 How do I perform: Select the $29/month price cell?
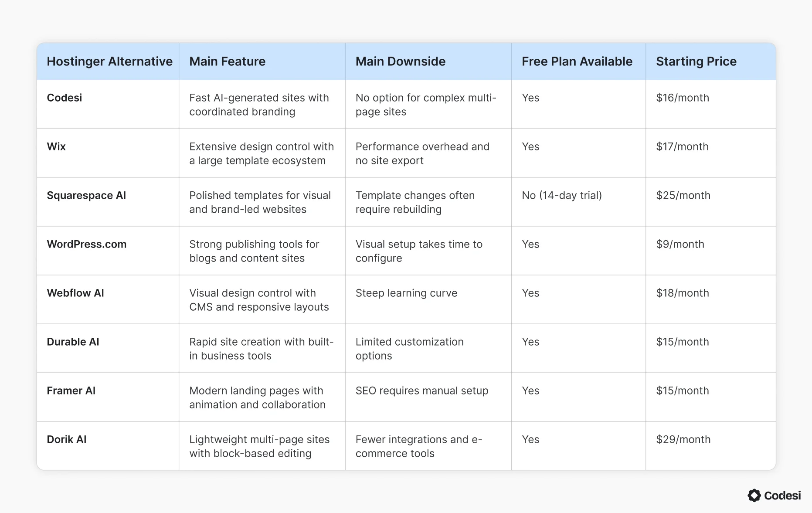tap(683, 439)
